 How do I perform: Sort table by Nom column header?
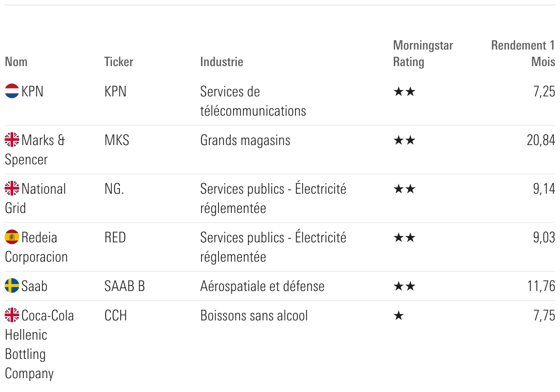(16, 62)
